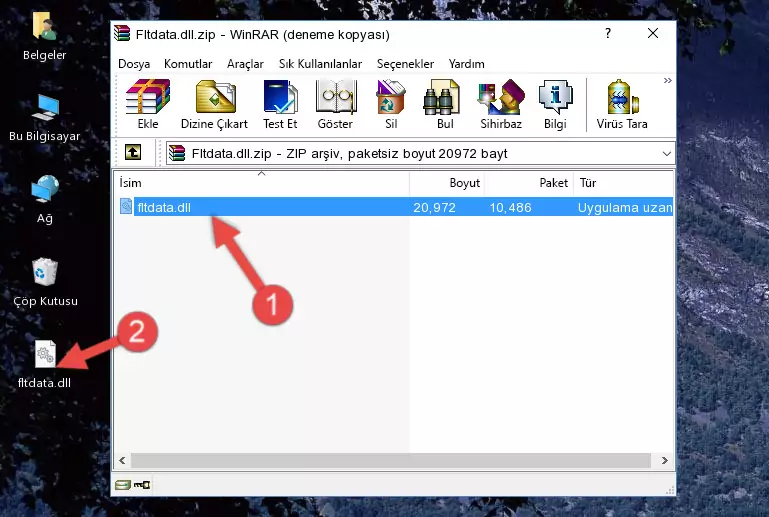The width and height of the screenshot is (769, 517).
Task: Open the Sık Kullanılanlar menu
Action: click(x=320, y=64)
